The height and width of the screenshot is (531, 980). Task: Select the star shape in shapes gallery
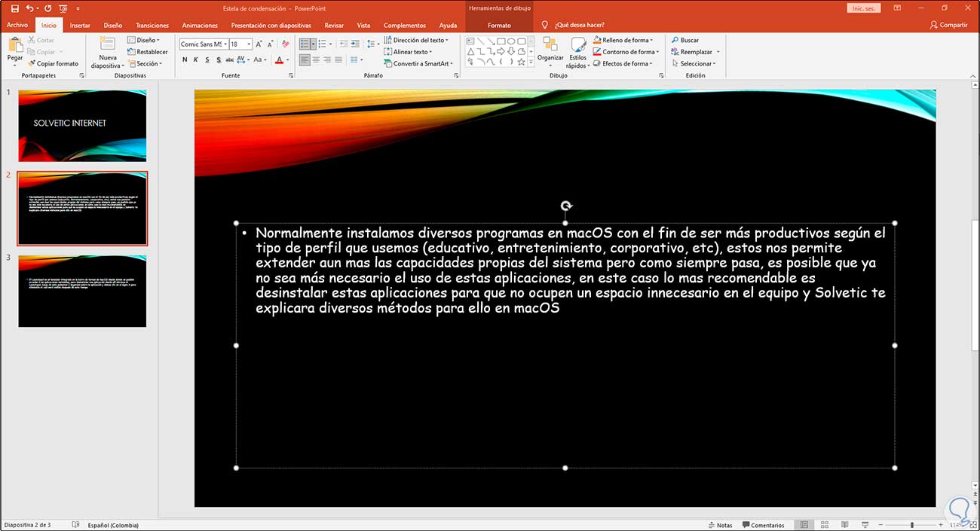click(521, 62)
